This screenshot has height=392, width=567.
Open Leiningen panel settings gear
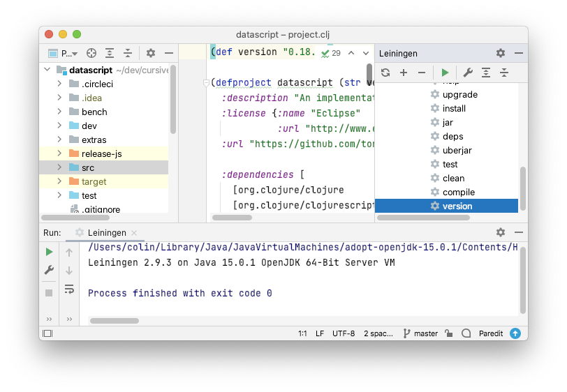click(x=501, y=53)
